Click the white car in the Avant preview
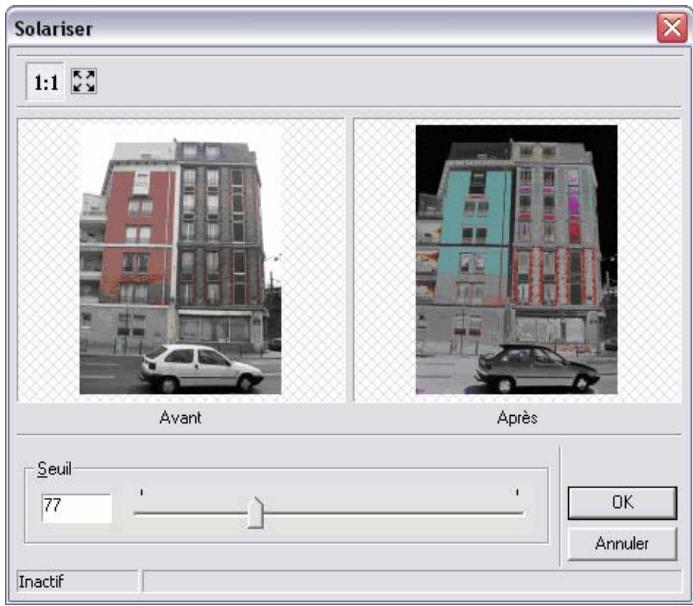693x606 pixels. (200, 368)
